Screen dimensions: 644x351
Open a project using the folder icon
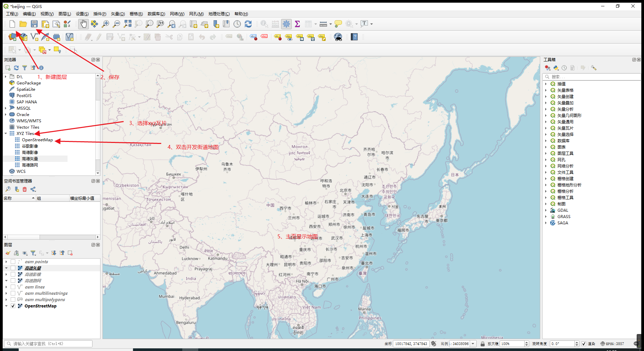(23, 24)
